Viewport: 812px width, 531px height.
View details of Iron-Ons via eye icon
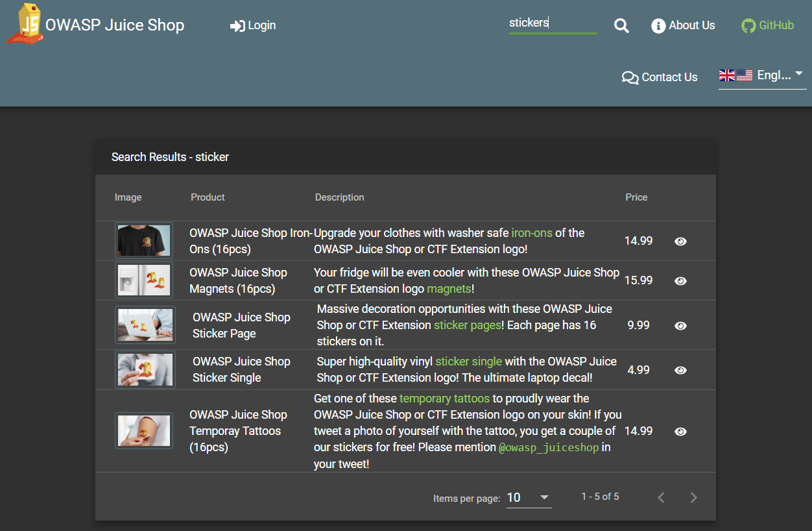click(680, 241)
